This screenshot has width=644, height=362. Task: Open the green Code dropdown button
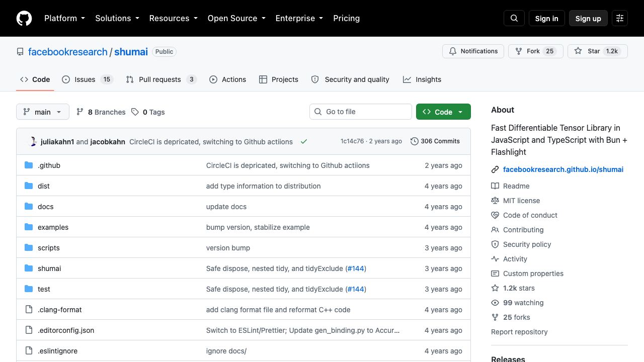point(443,112)
